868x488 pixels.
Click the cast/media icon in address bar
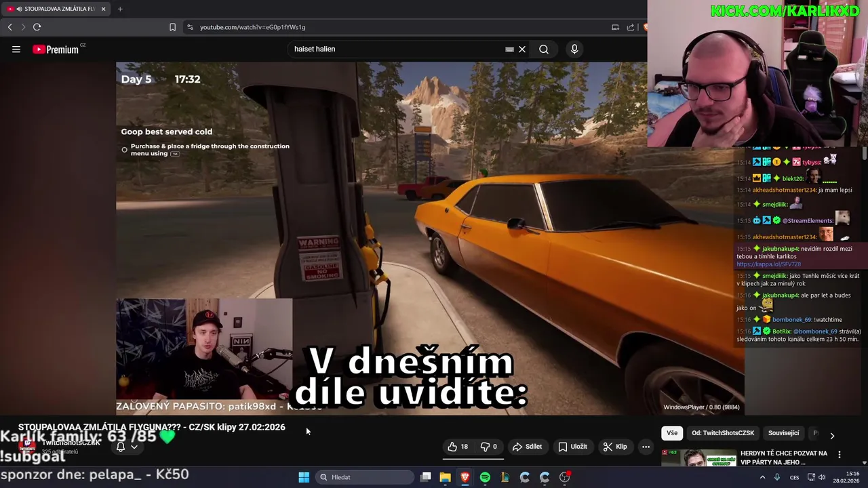(x=615, y=27)
